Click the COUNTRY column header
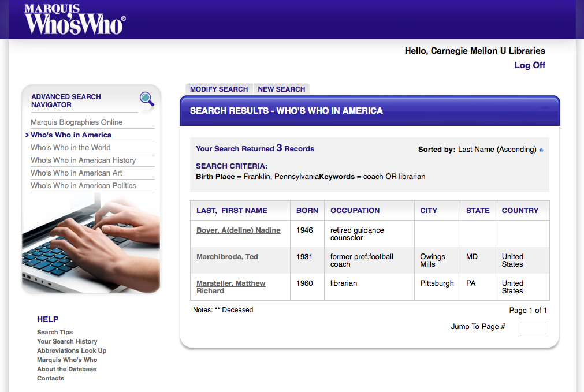 (520, 211)
